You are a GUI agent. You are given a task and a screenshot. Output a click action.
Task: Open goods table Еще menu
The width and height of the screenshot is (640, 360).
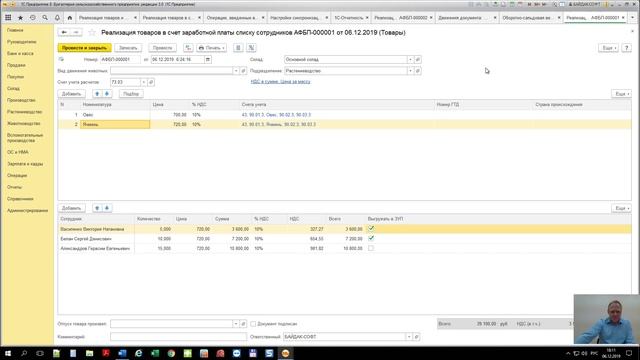point(621,94)
